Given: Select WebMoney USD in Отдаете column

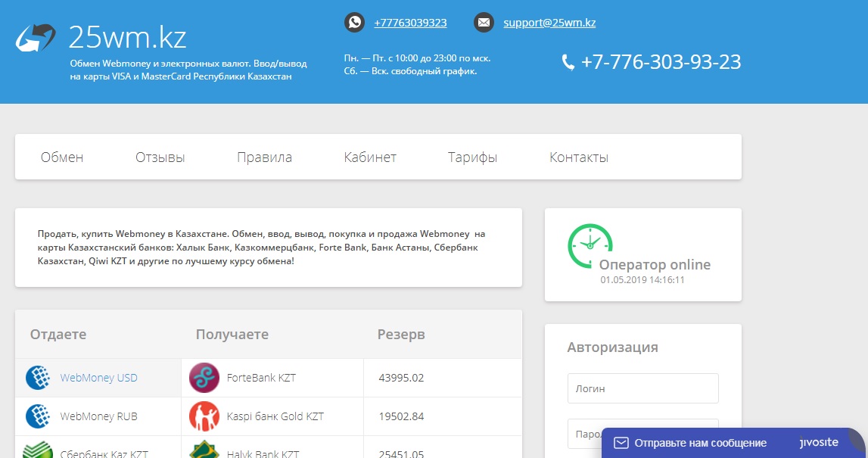Looking at the screenshot, I should click(x=98, y=378).
